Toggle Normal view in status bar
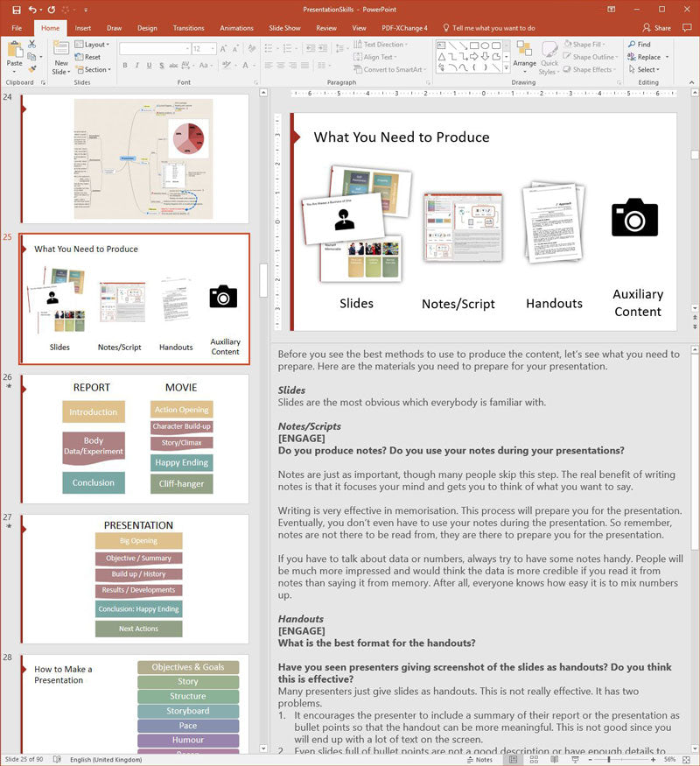Screen dimensions: 700x766 [513, 760]
